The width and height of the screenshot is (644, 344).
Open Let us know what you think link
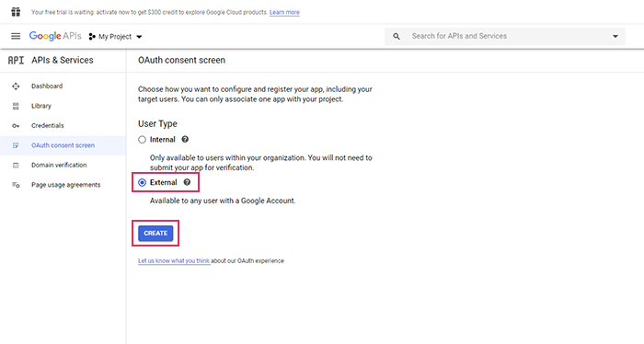click(174, 260)
